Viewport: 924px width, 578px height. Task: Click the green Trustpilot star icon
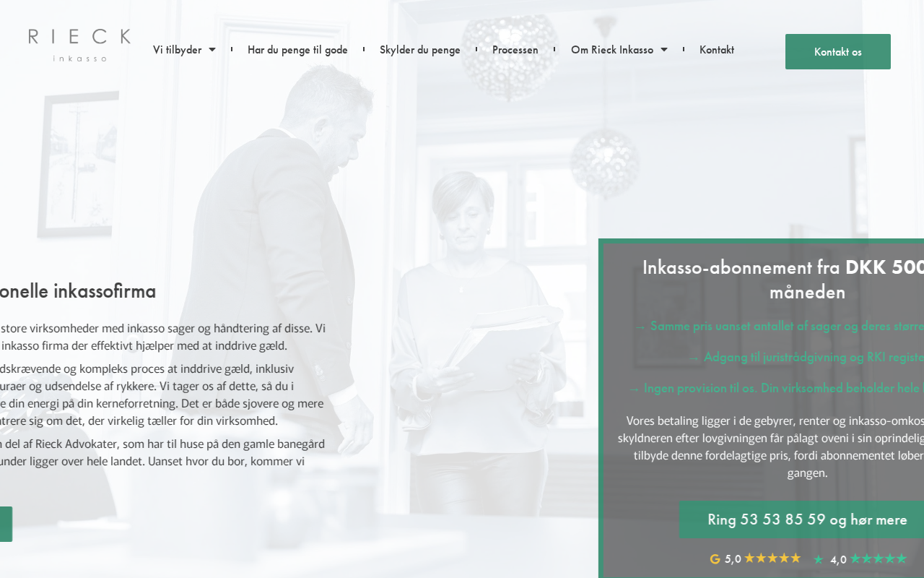point(819,559)
